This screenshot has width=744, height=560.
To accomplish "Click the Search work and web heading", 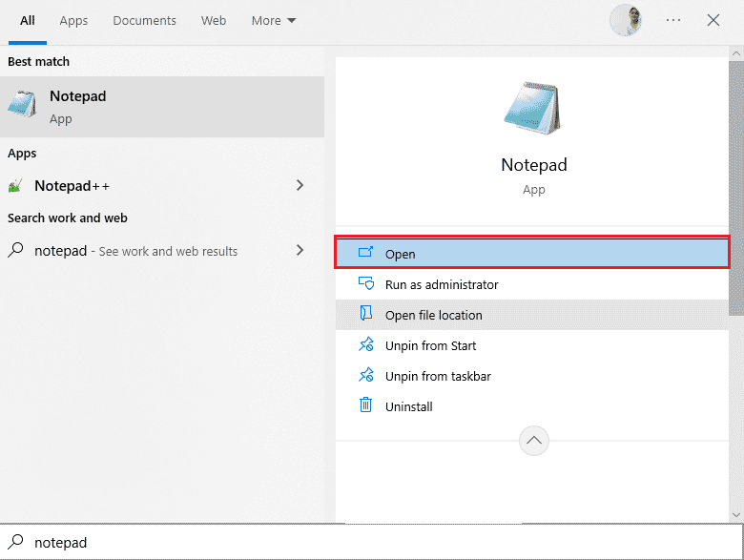I will (68, 218).
